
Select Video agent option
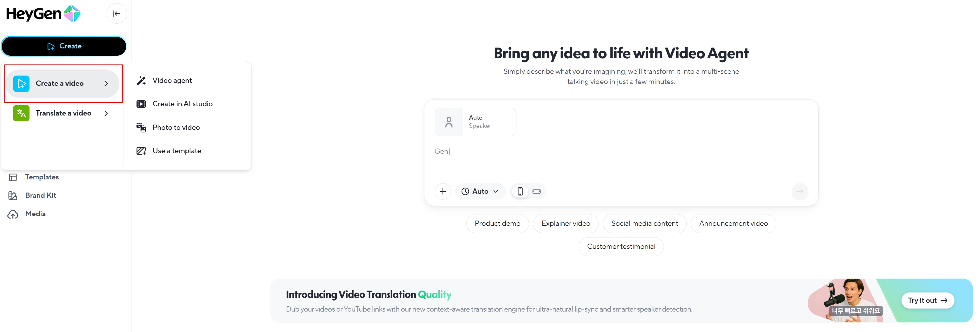click(188, 81)
